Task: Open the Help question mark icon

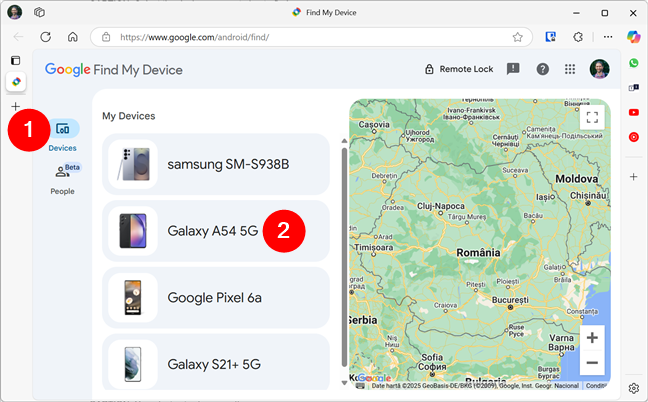Action: click(x=543, y=69)
